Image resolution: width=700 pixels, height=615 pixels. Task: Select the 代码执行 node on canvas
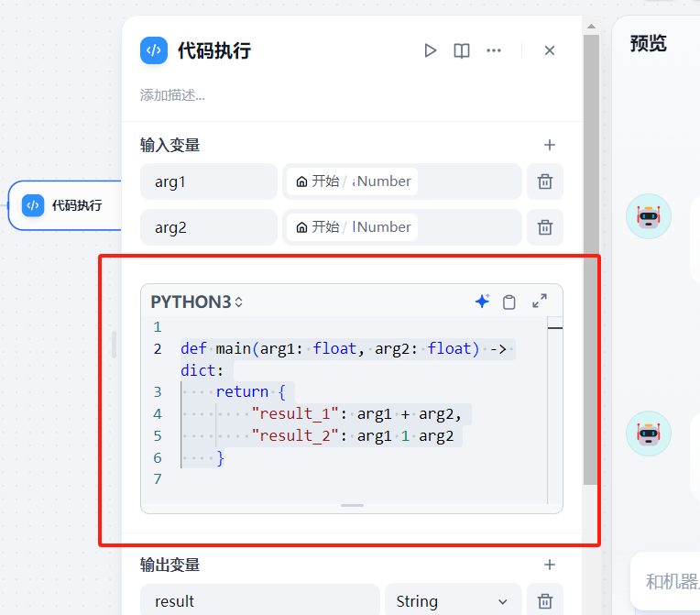[65, 205]
